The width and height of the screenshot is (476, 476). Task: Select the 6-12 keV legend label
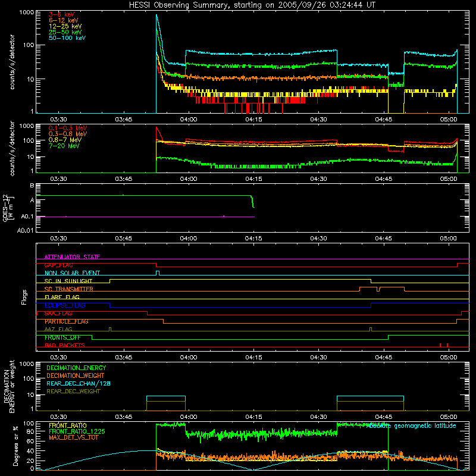tap(64, 20)
